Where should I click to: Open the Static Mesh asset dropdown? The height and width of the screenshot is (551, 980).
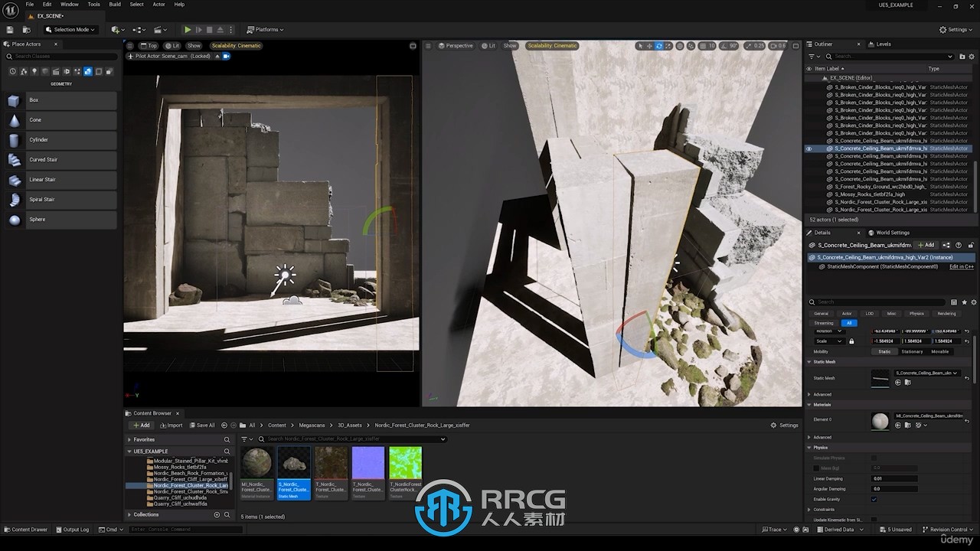926,373
